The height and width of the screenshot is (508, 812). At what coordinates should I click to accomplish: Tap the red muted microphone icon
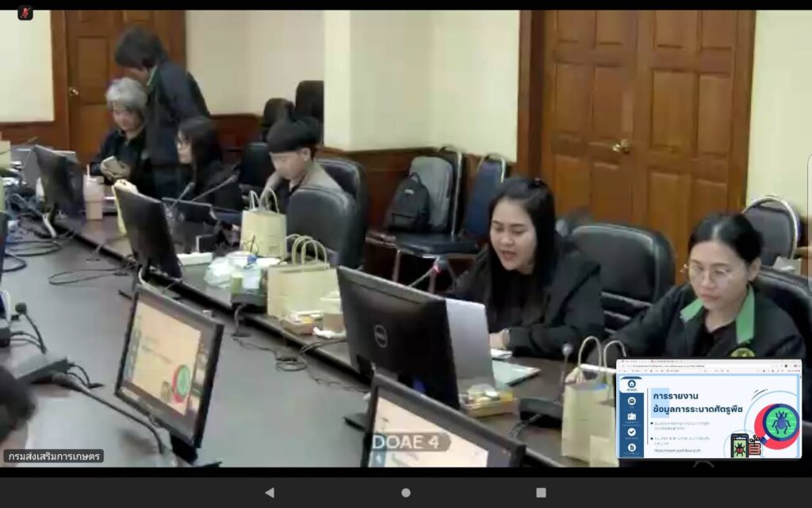click(x=25, y=13)
